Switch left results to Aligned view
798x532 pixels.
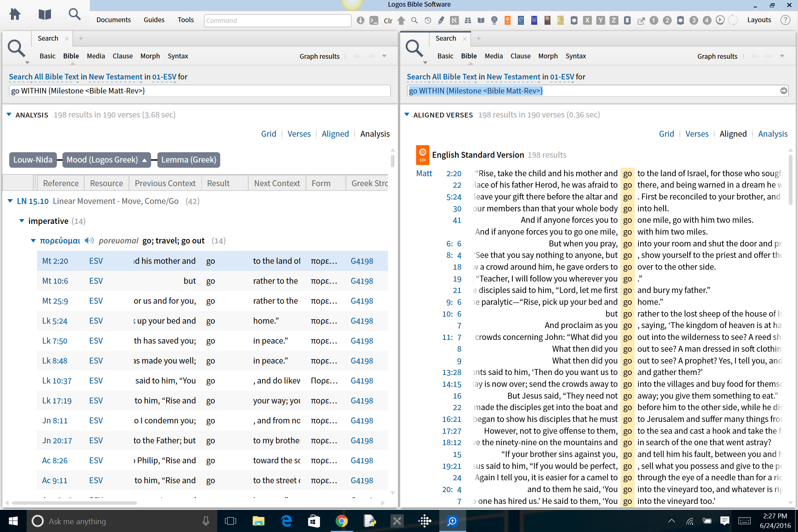tap(335, 134)
